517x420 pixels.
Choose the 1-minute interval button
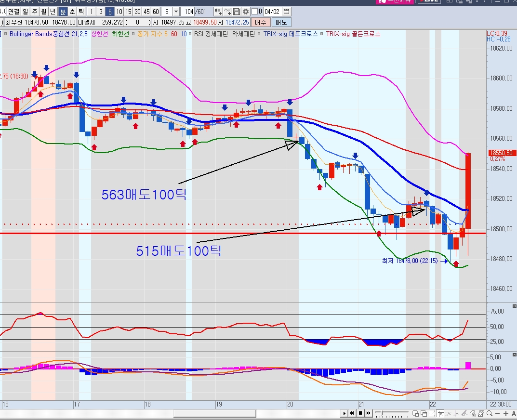coord(92,12)
